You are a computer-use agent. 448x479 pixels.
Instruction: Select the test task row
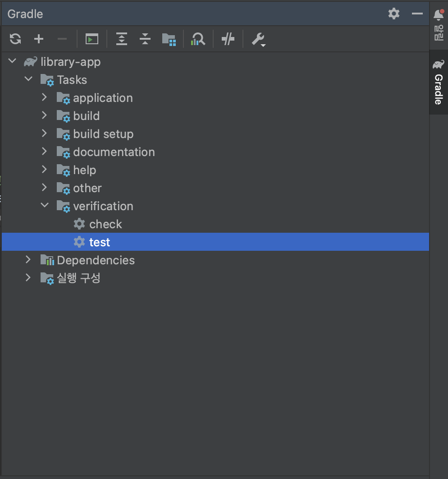coord(215,242)
